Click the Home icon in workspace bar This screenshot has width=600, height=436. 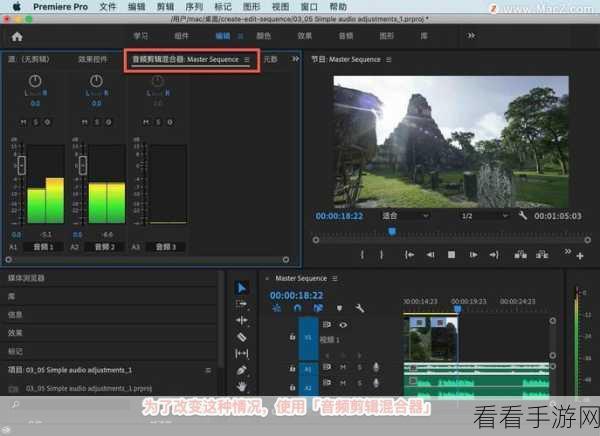click(17, 36)
